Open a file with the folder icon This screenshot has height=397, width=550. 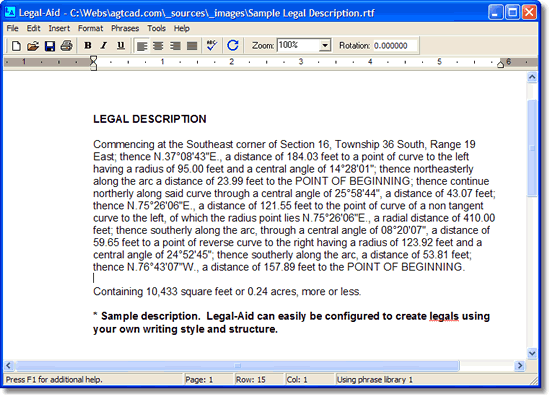tap(33, 46)
